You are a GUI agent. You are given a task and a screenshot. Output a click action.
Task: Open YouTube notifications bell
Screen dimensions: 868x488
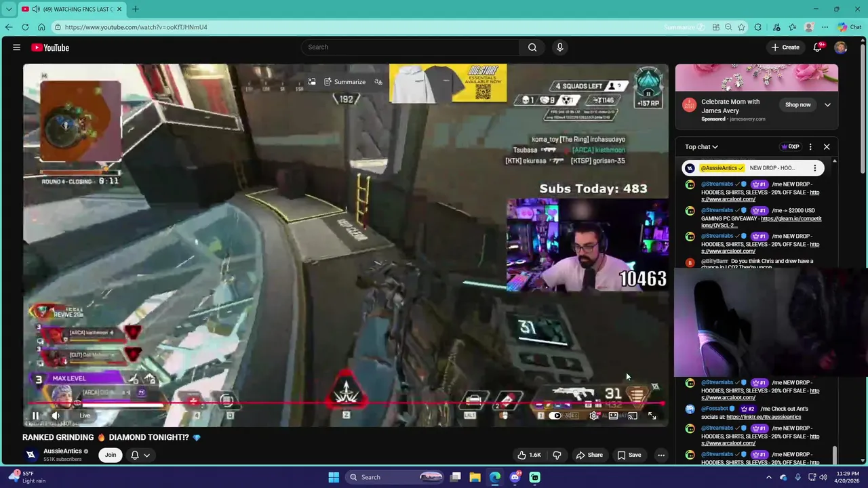point(818,47)
